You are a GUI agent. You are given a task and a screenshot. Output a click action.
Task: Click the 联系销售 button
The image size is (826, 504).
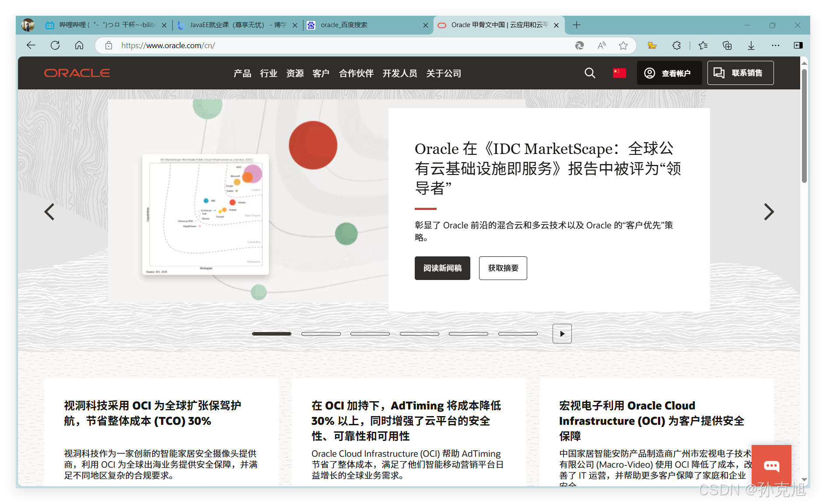tap(740, 73)
